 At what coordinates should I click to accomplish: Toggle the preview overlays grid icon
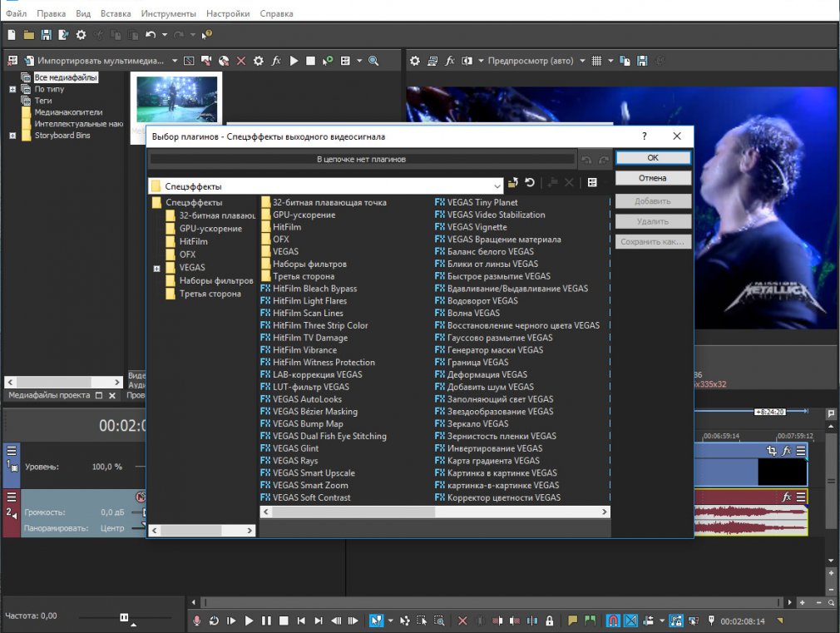coord(596,61)
